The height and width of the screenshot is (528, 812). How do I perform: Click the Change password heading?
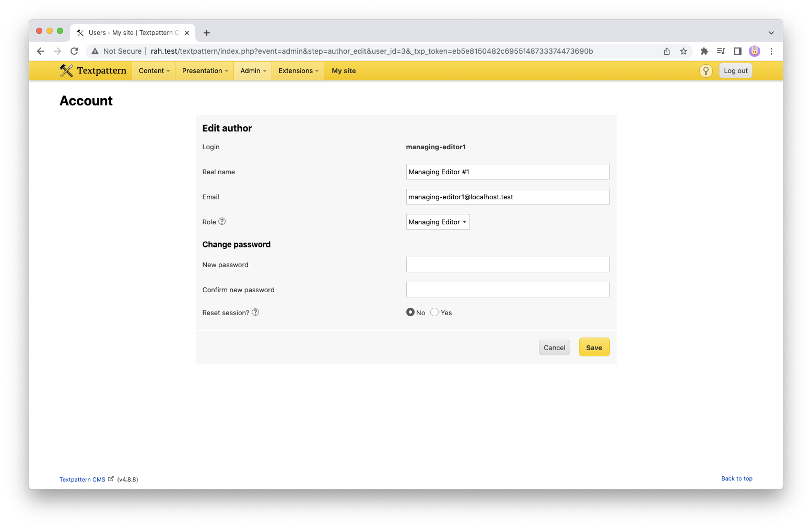point(237,245)
